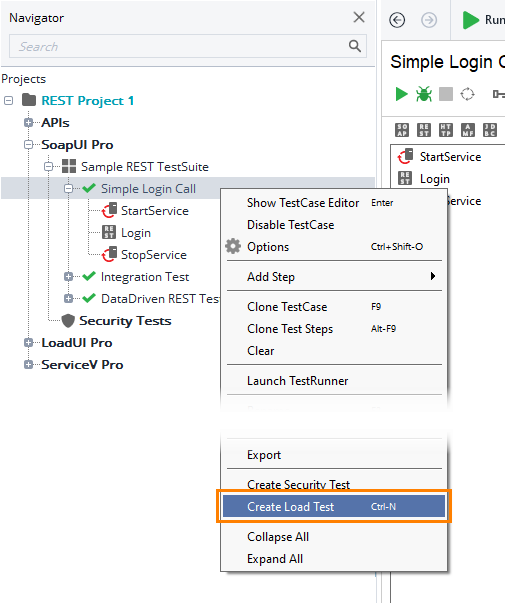The image size is (505, 603).
Task: Select APIs in the project tree
Action: click(x=55, y=123)
